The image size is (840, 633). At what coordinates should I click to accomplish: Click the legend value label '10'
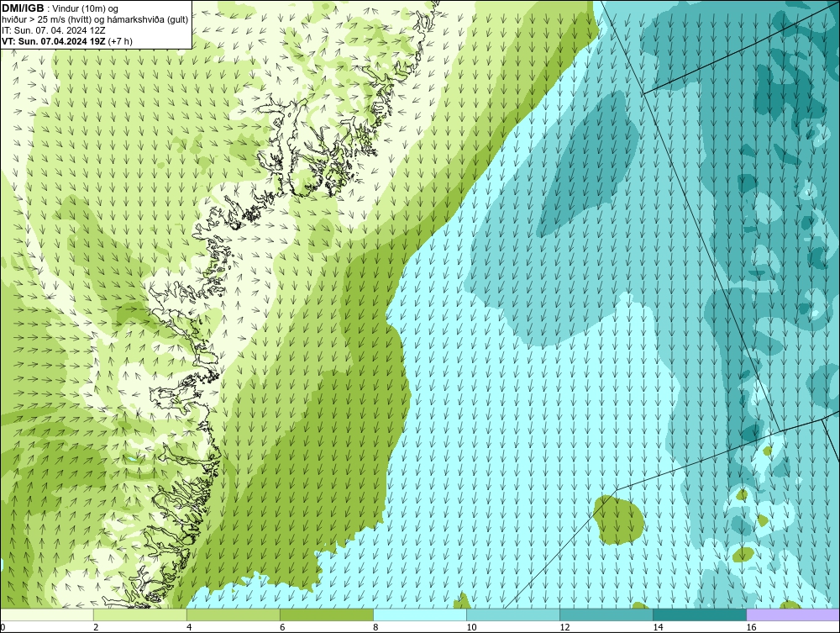471,627
